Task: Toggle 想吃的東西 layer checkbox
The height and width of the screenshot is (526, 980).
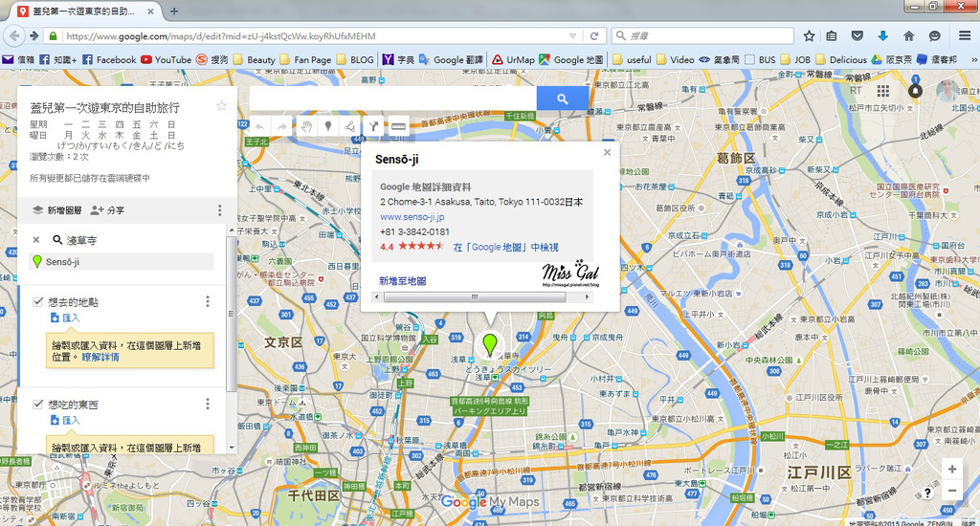Action: point(38,405)
